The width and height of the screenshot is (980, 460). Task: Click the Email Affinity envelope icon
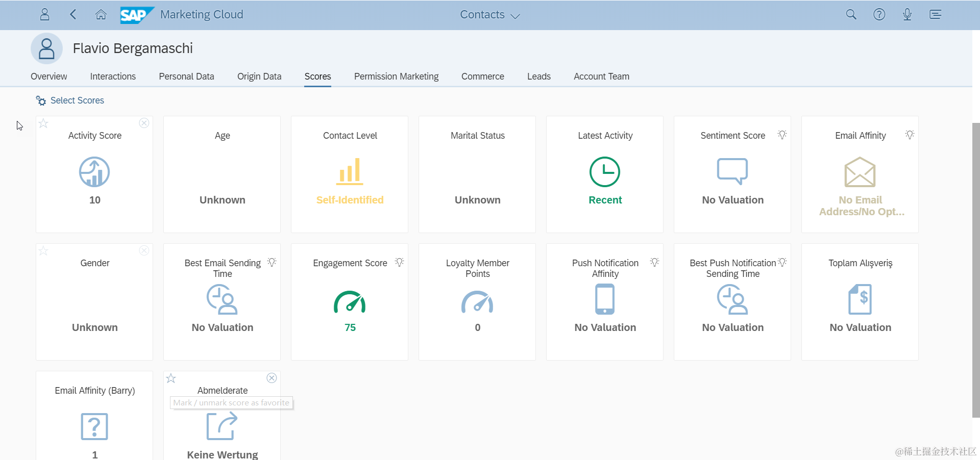coord(860,172)
